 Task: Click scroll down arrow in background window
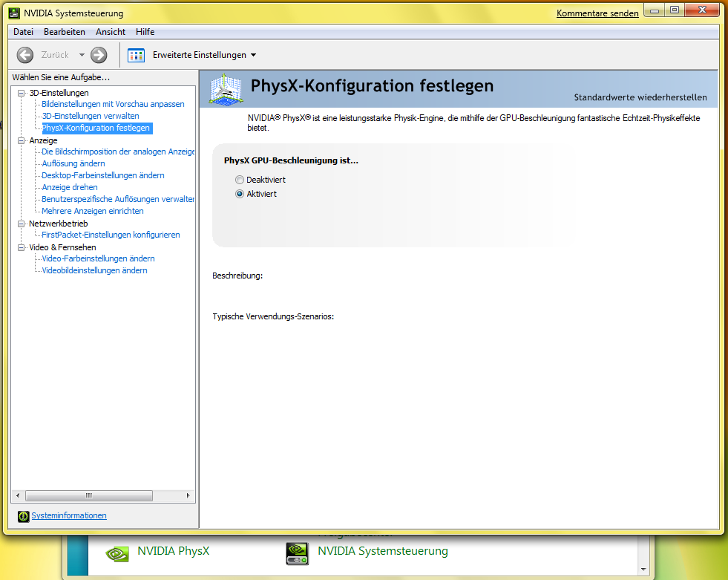[x=643, y=570]
